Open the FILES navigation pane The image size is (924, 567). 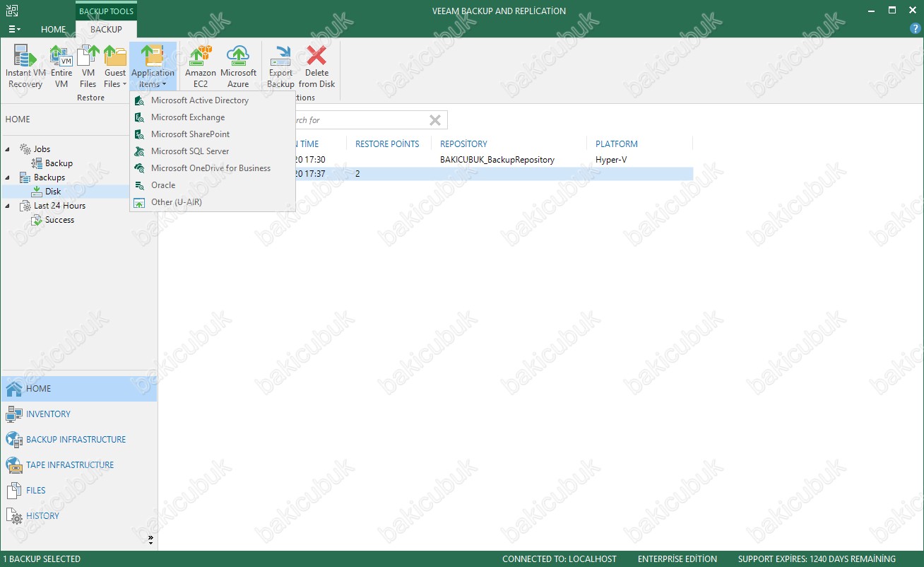78,491
